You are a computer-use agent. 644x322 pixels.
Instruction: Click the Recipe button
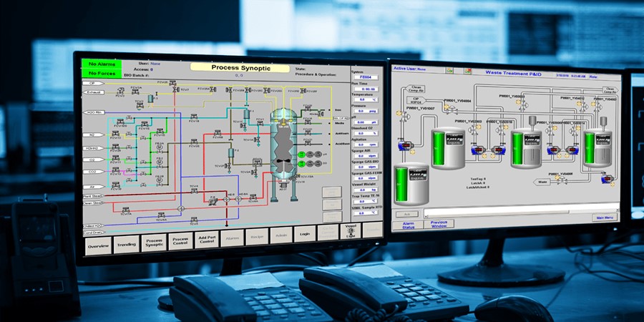(x=257, y=237)
